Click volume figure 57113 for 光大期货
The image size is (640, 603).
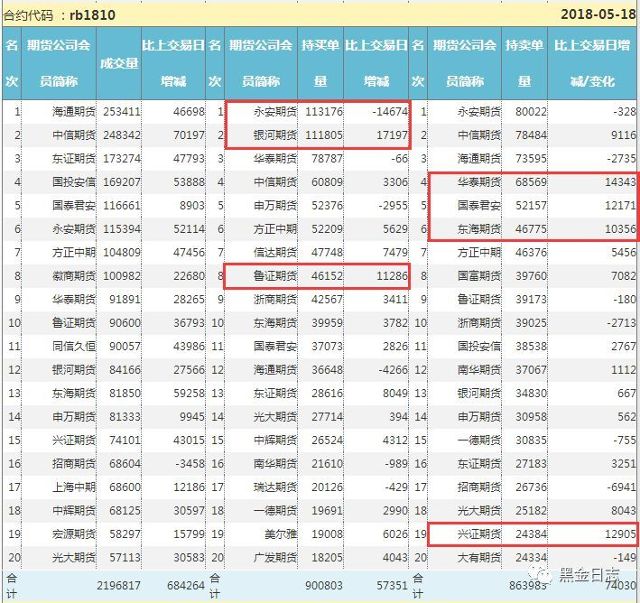[125, 558]
